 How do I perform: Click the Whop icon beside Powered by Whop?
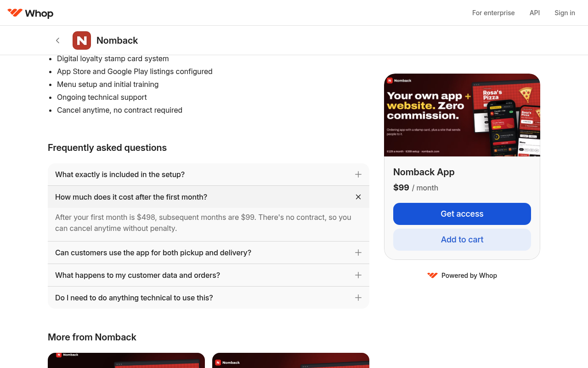[432, 276]
